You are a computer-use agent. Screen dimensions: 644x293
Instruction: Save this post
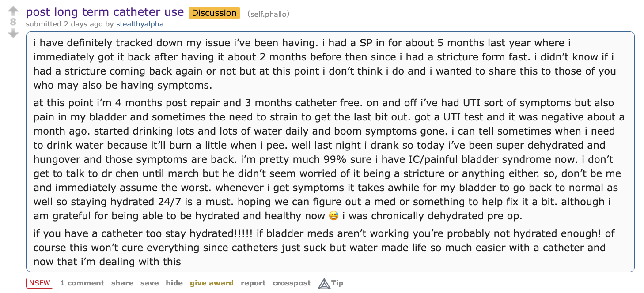tap(149, 283)
